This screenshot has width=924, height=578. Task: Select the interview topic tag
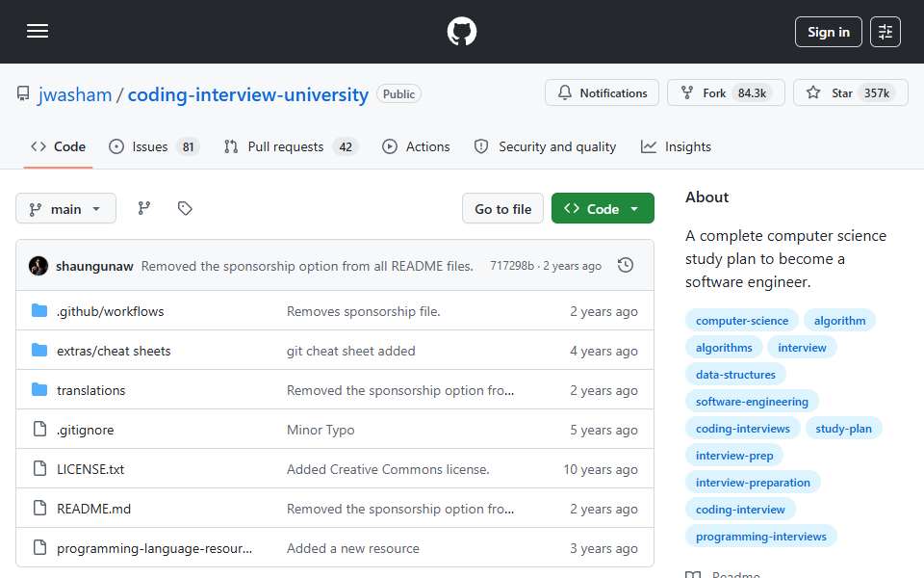pyautogui.click(x=802, y=348)
